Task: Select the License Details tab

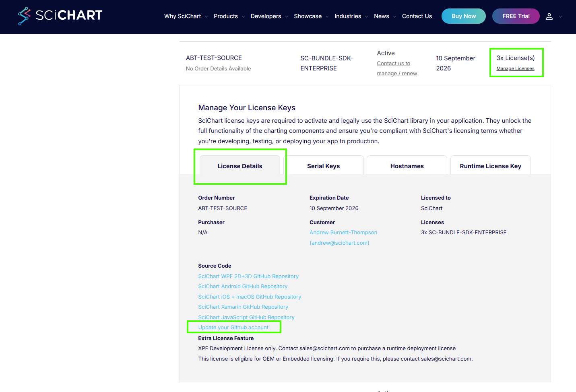Action: pyautogui.click(x=240, y=165)
